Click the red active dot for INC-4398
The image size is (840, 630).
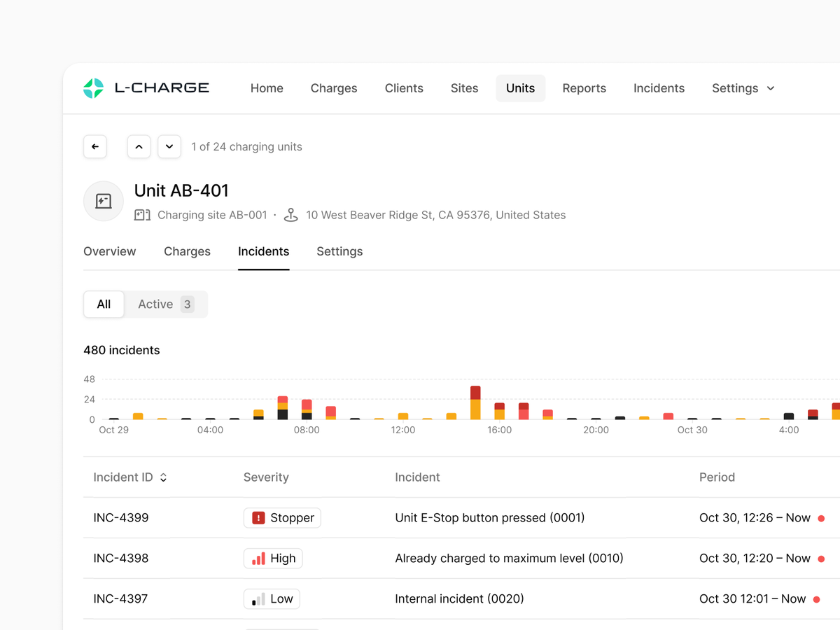pyautogui.click(x=821, y=559)
